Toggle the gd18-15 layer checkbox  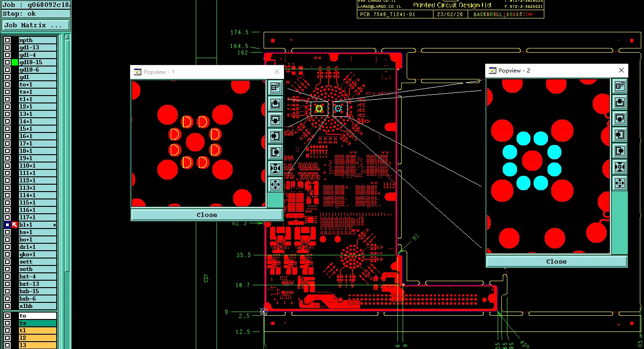[7, 62]
